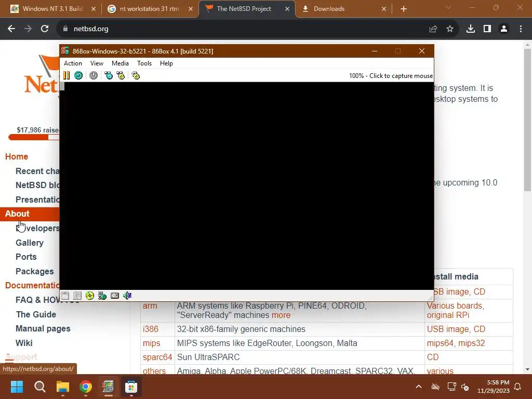The width and height of the screenshot is (532, 399).
Task: Open Chrome profile icon
Action: coord(504,29)
